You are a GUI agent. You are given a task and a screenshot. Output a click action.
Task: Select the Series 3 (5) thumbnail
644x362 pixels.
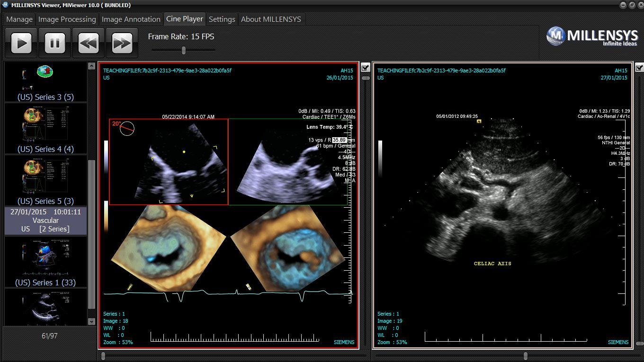(x=45, y=81)
